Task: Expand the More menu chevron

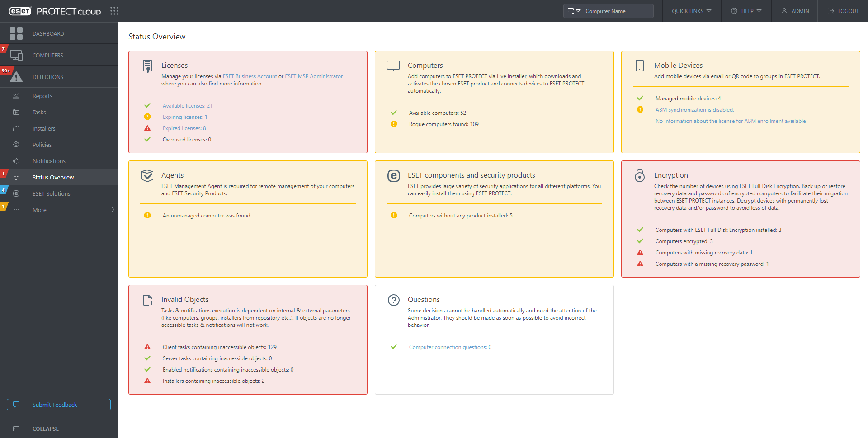Action: coord(113,210)
